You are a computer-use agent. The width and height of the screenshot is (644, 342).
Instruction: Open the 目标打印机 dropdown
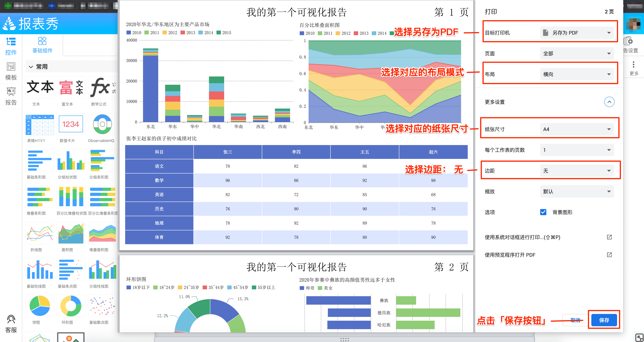click(x=577, y=33)
